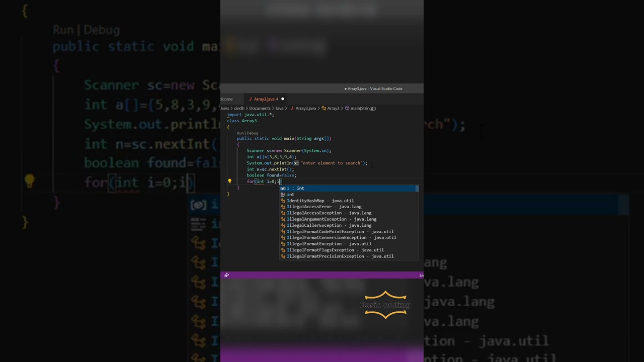Pick IllegalFormatFlagsException from the suggestion list
Image resolution: width=644 pixels, height=362 pixels.
[x=349, y=250]
